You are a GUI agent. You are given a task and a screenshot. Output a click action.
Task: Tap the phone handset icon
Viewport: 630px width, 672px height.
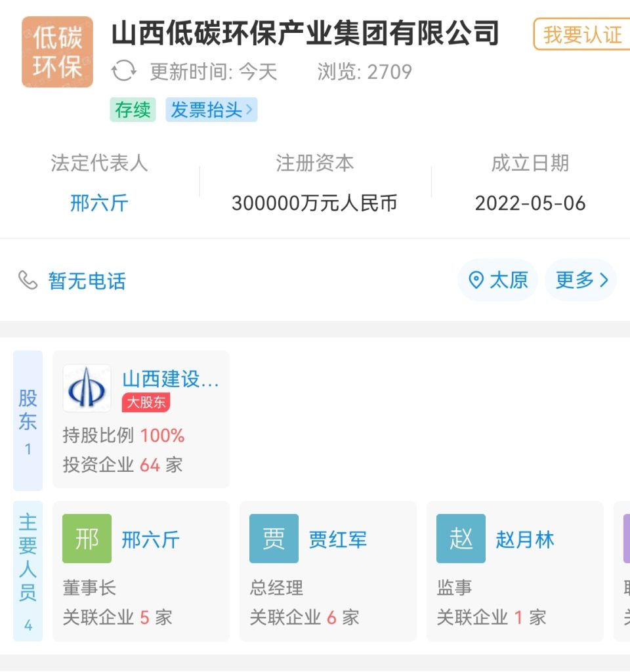point(28,280)
